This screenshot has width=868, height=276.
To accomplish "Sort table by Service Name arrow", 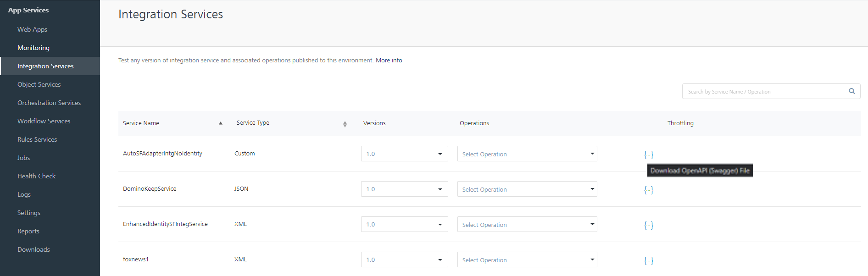I will [221, 123].
